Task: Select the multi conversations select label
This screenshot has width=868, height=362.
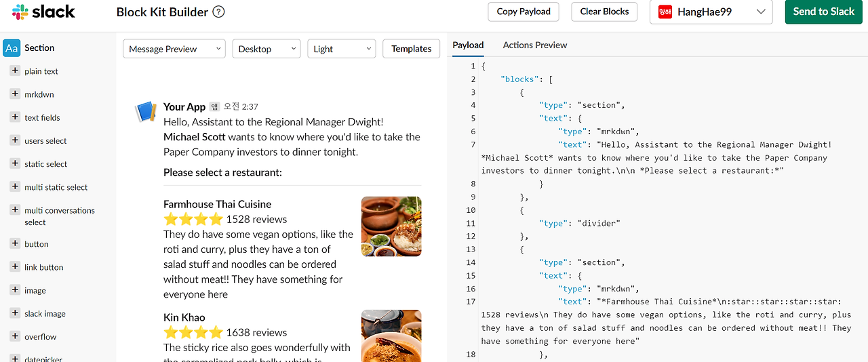Action: tap(60, 216)
